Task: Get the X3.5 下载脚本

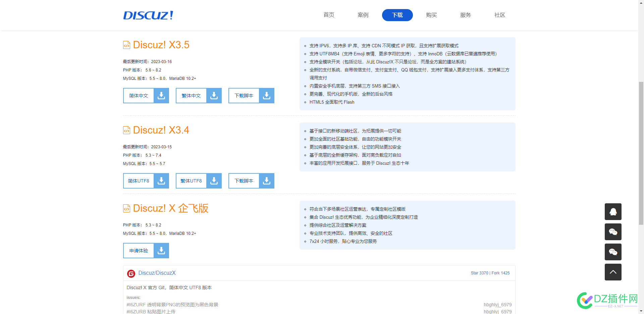Action: click(244, 96)
